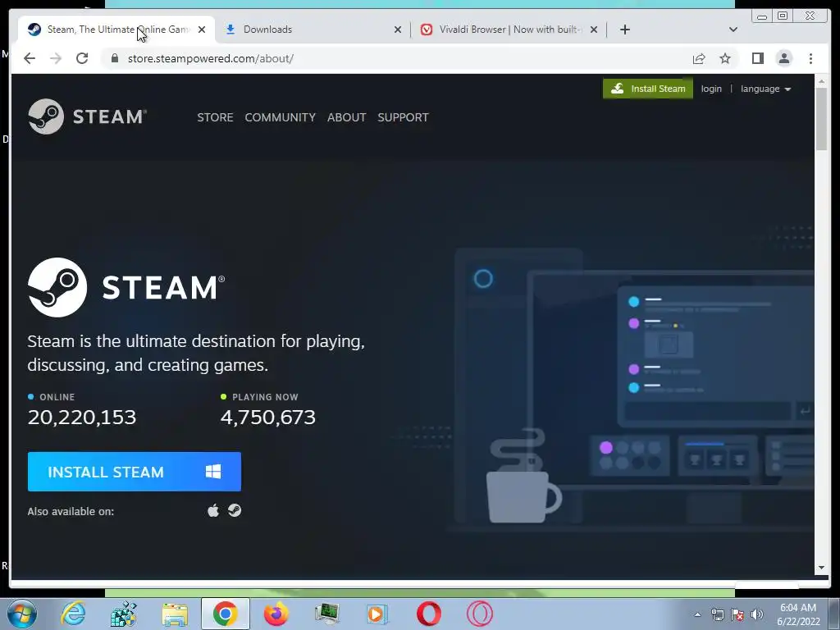Image resolution: width=840 pixels, height=630 pixels.
Task: Show hidden tray icons arrow
Action: point(697,614)
